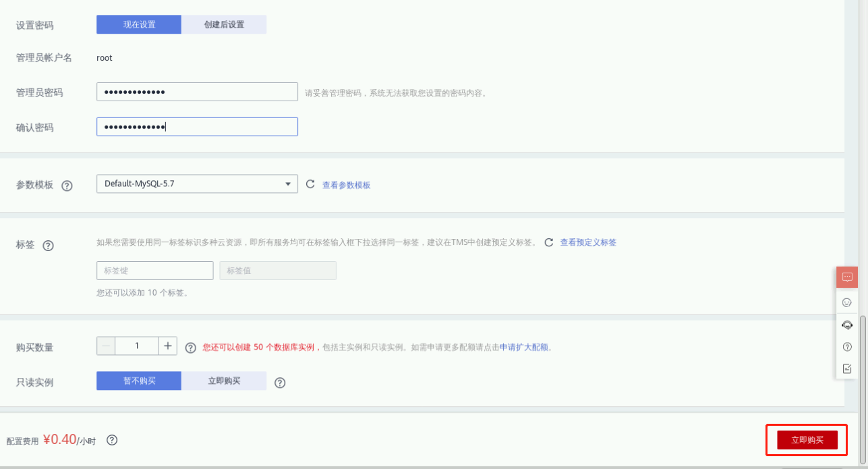Screen dimensions: 868x469
Task: Click the 管理员帐户名 label
Action: coord(44,58)
